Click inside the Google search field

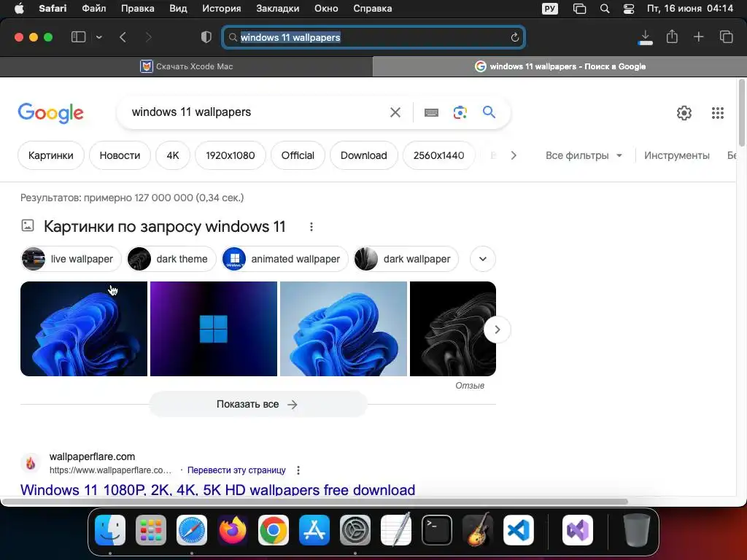pos(258,112)
